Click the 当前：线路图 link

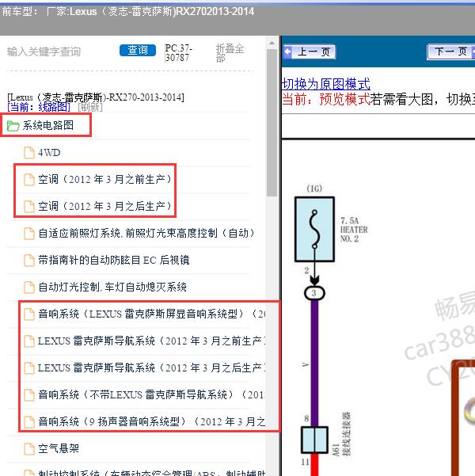pyautogui.click(x=39, y=107)
